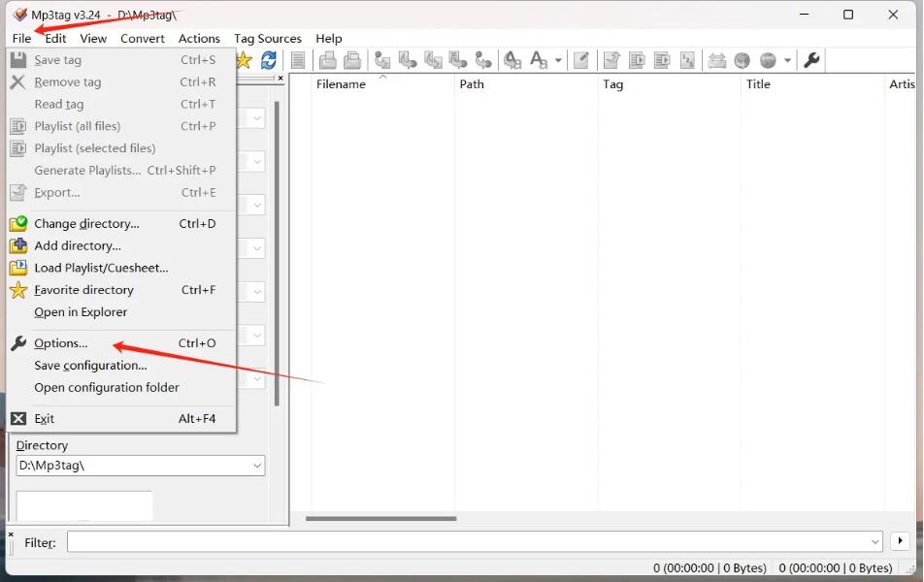
Task: Sort by the Path column header
Action: click(x=526, y=84)
